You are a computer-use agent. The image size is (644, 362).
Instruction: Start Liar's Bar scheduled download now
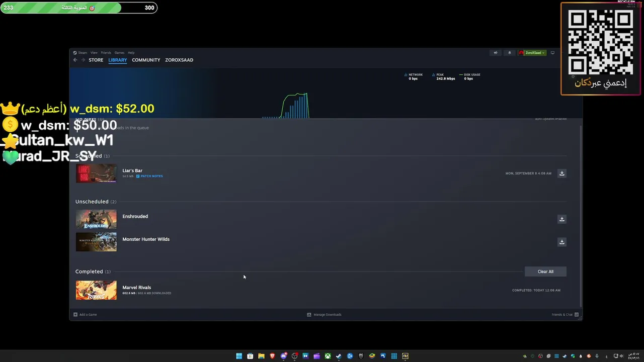click(562, 173)
